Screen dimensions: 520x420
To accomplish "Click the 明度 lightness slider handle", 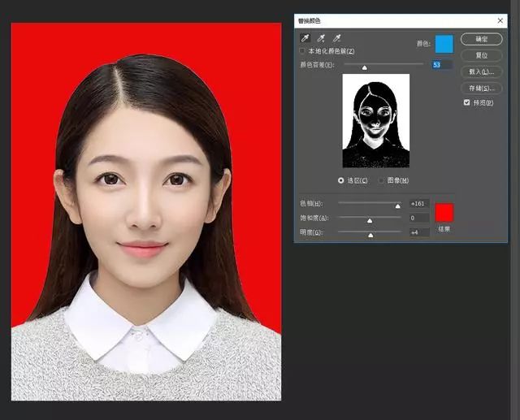I will (x=371, y=235).
